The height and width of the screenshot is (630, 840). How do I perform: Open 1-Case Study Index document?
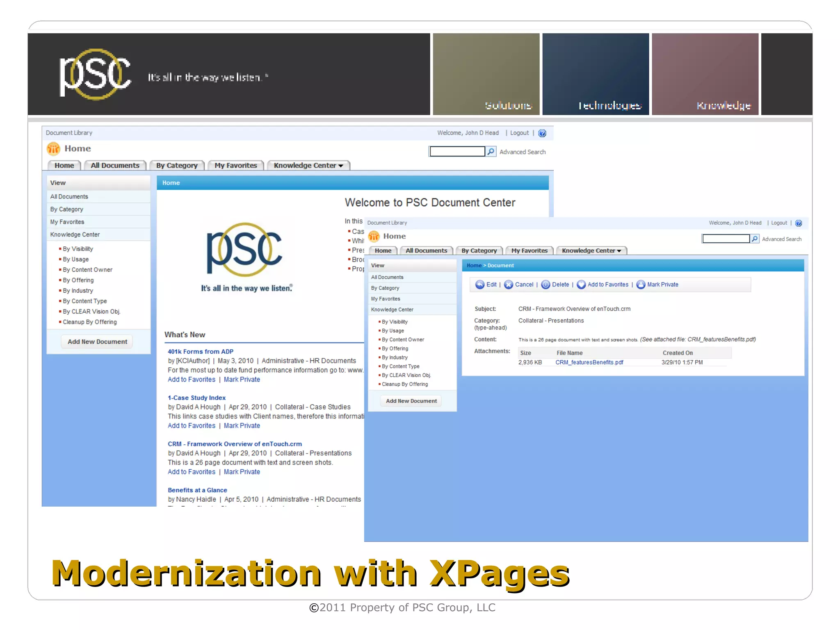[x=196, y=398]
